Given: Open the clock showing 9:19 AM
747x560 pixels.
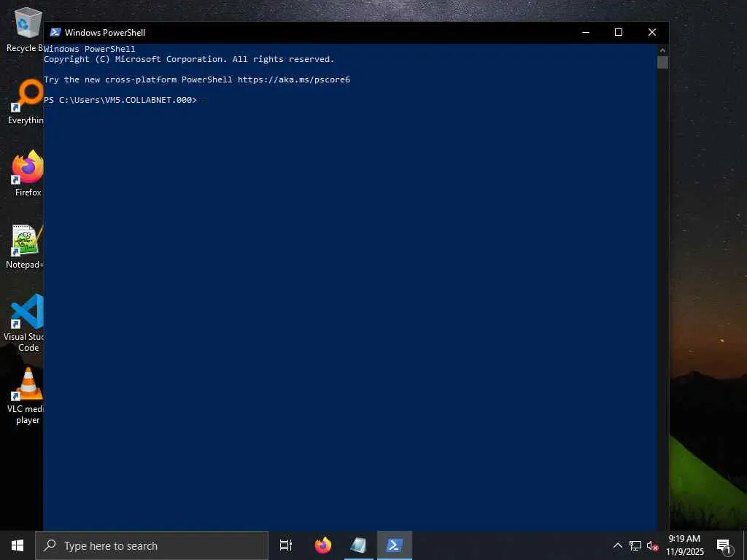Looking at the screenshot, I should pos(684,545).
